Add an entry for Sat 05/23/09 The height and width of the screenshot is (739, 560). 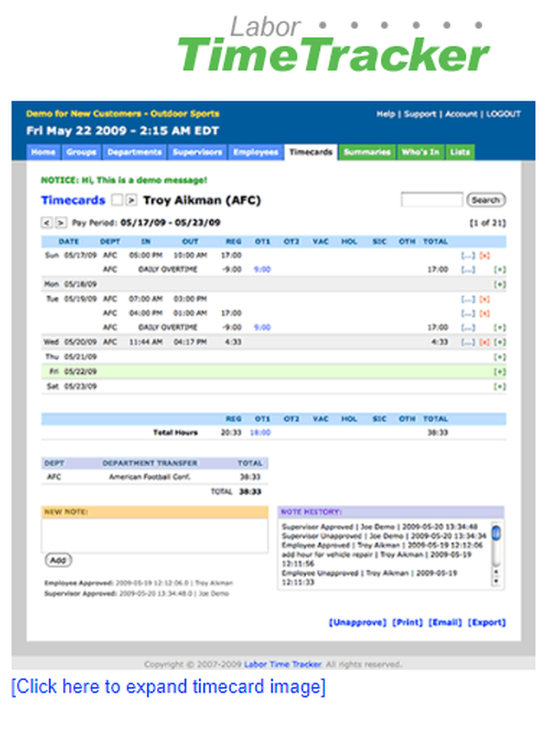point(500,387)
